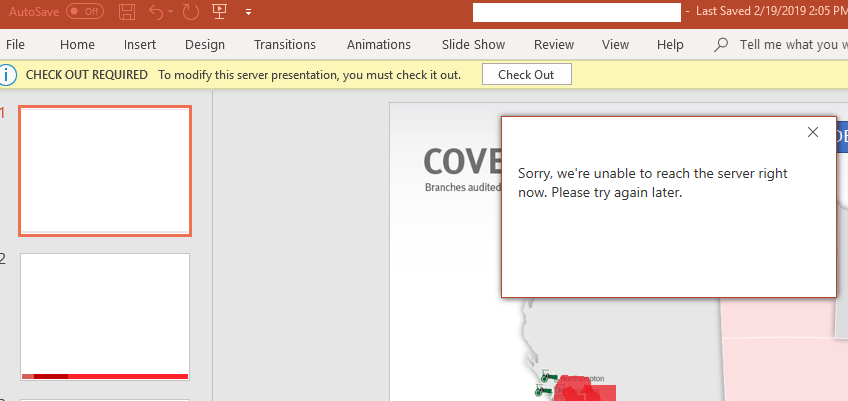The image size is (848, 401).
Task: Click the Save floppy disk icon
Action: click(x=127, y=11)
